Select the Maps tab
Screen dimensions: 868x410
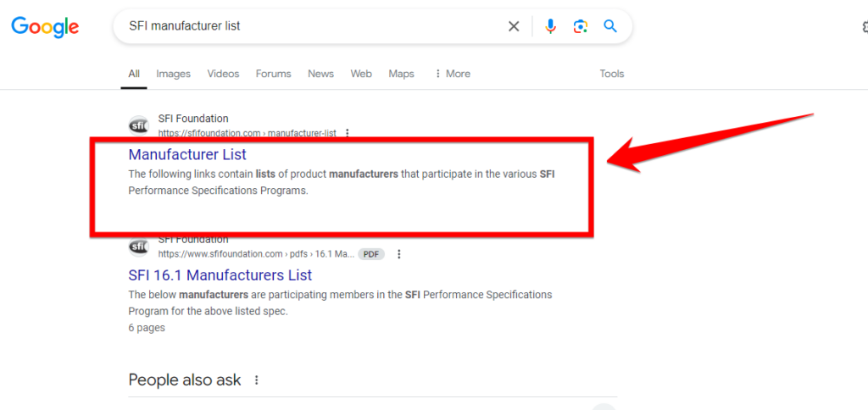pyautogui.click(x=401, y=74)
